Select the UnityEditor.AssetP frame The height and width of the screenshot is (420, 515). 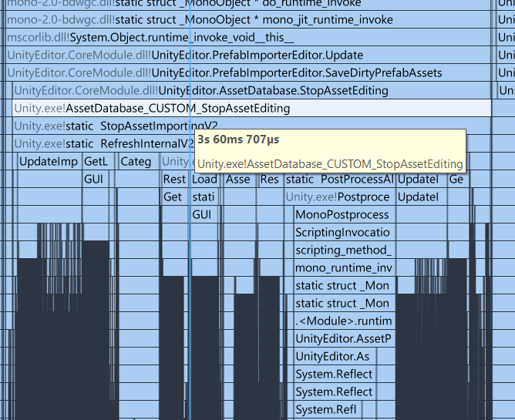pyautogui.click(x=345, y=339)
